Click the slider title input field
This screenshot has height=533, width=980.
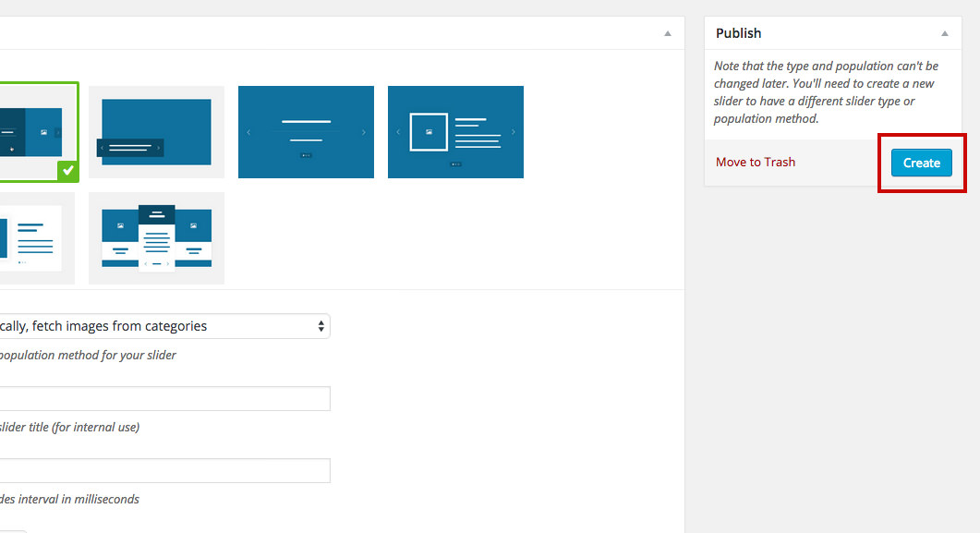(x=164, y=399)
